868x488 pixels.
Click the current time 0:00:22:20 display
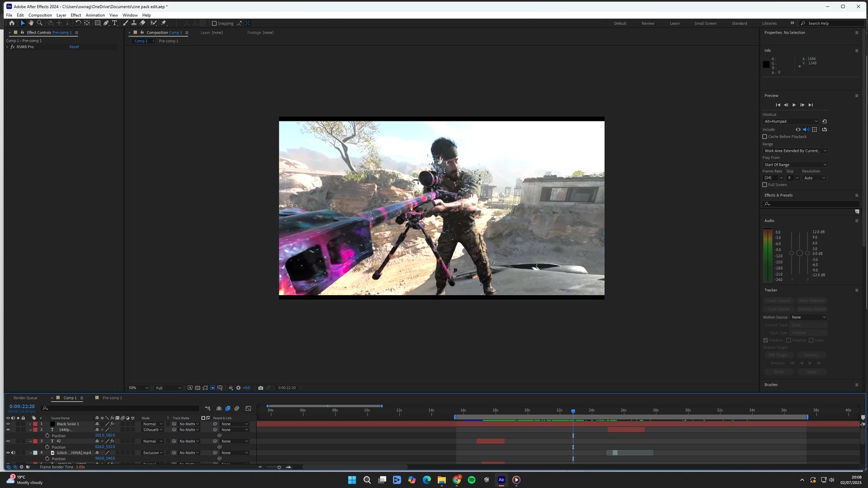click(22, 406)
